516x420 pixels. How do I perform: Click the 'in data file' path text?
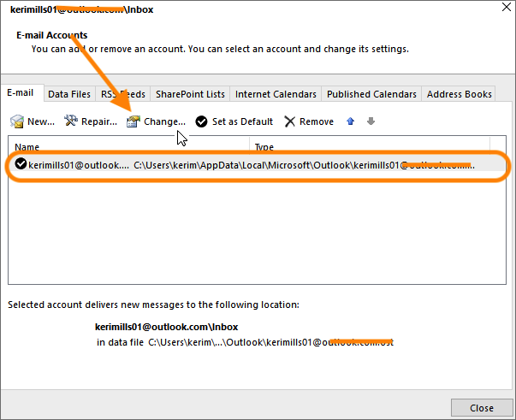pyautogui.click(x=245, y=342)
